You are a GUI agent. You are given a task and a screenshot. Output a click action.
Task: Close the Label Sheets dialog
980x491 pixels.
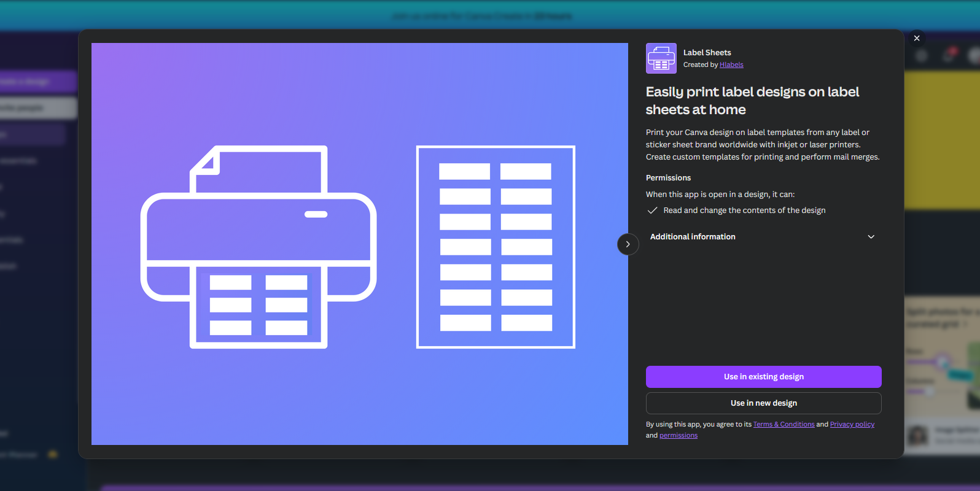coord(917,38)
